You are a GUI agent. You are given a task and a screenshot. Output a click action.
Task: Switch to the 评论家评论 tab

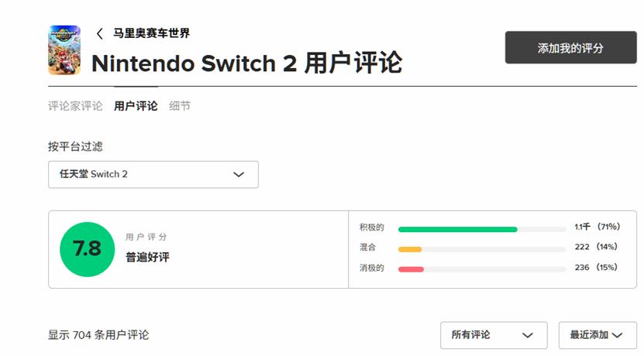(x=75, y=106)
